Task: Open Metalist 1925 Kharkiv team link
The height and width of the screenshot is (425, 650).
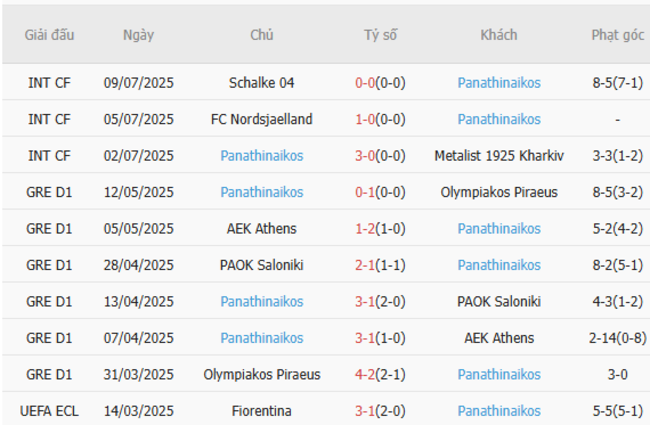Action: coord(499,156)
